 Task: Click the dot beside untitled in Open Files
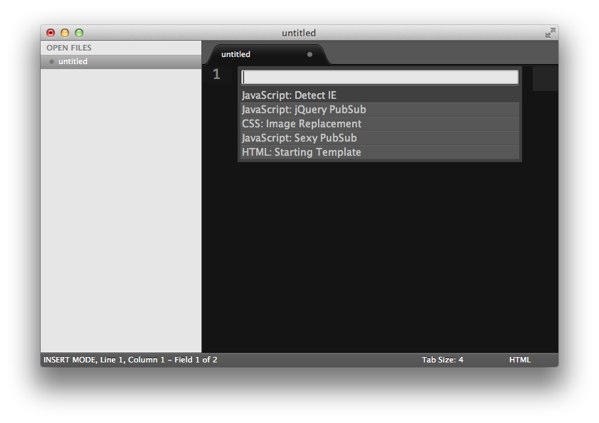[x=52, y=62]
